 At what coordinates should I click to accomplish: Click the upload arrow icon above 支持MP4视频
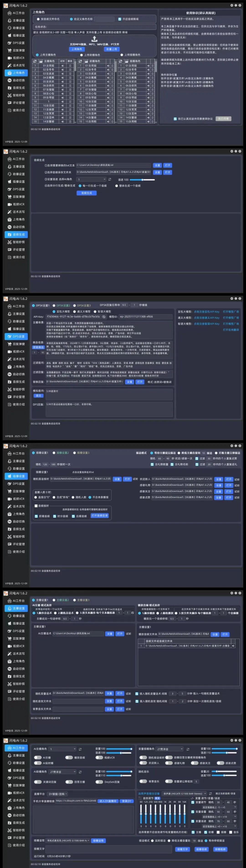(x=95, y=39)
